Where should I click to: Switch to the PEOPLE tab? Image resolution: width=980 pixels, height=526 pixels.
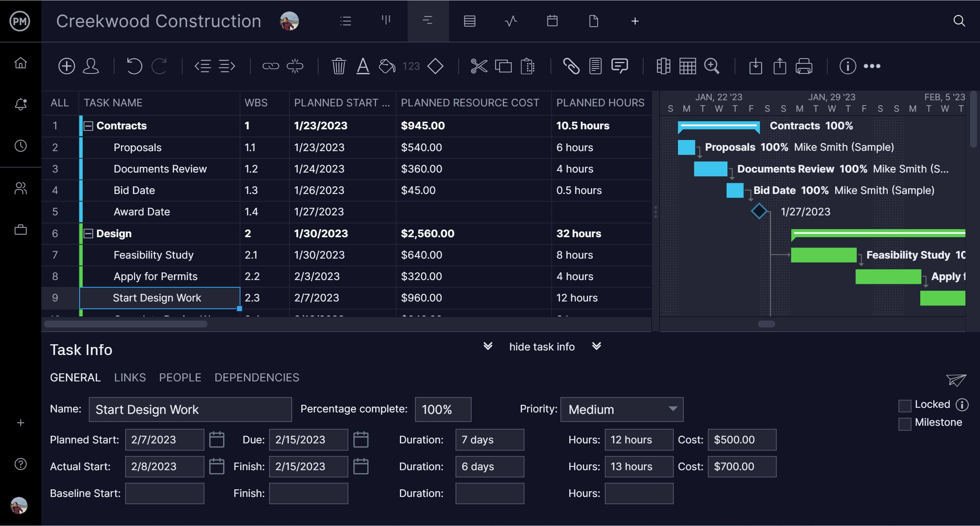180,378
